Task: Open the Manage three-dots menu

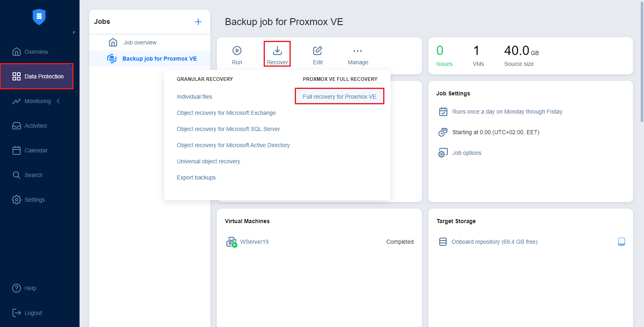Action: [358, 51]
